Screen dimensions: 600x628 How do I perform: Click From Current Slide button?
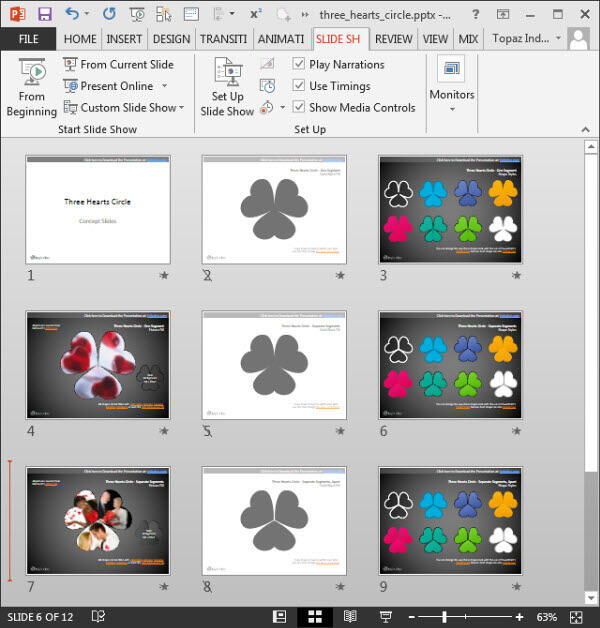(x=118, y=64)
